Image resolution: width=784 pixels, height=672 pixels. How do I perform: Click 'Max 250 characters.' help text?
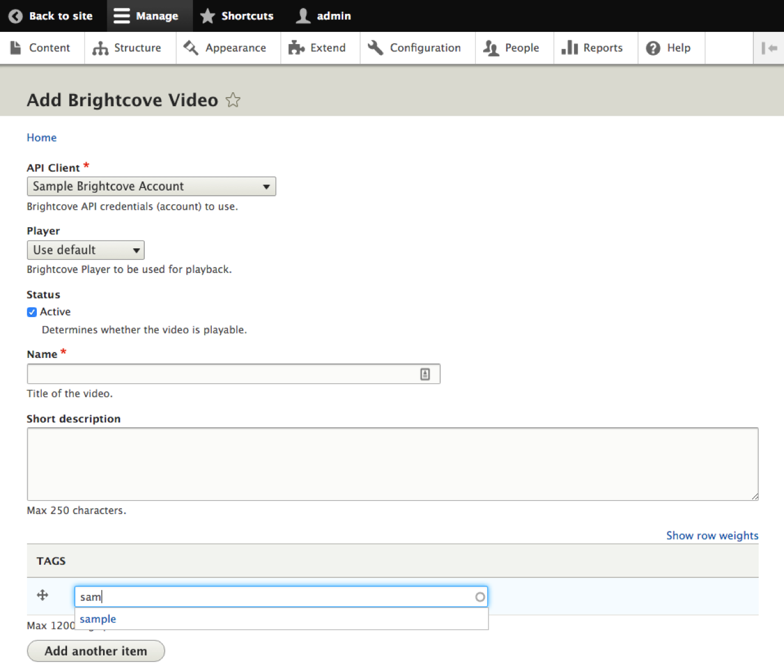(77, 510)
